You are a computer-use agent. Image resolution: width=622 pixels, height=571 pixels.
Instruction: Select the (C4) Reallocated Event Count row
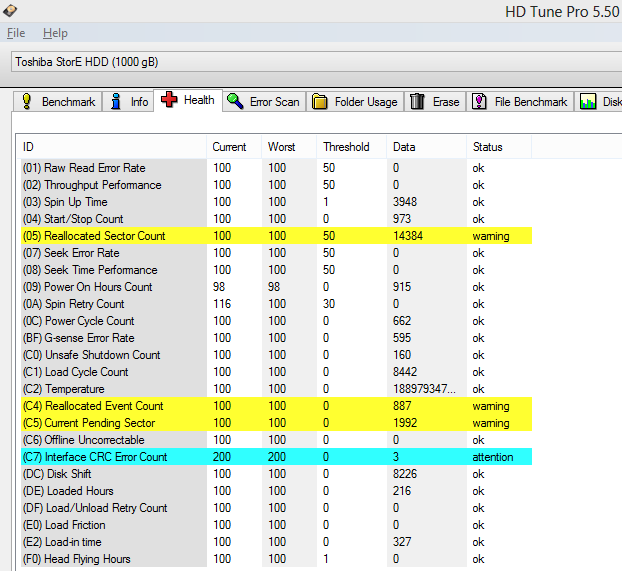tap(276, 406)
